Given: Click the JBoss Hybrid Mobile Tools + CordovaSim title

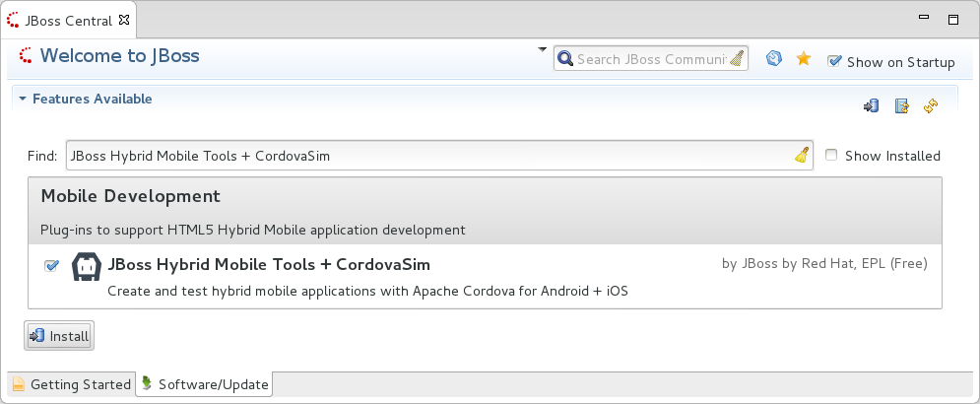Looking at the screenshot, I should click(x=269, y=264).
